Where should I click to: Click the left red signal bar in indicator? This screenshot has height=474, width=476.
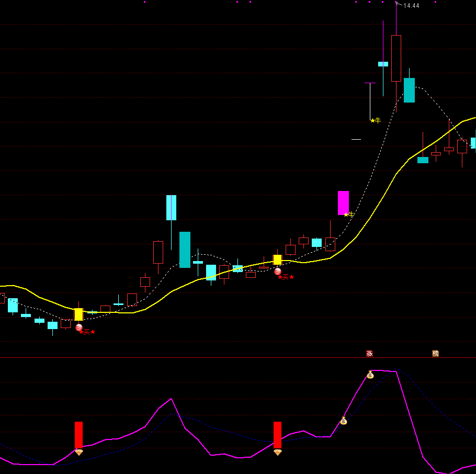click(78, 435)
